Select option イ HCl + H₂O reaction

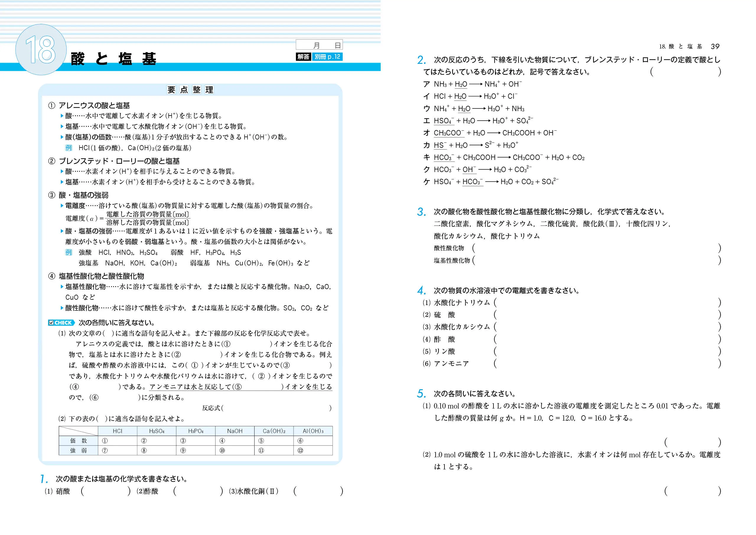[x=470, y=96]
